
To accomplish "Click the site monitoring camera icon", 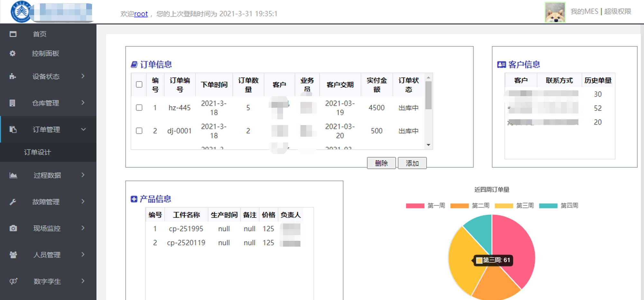I will click(13, 228).
